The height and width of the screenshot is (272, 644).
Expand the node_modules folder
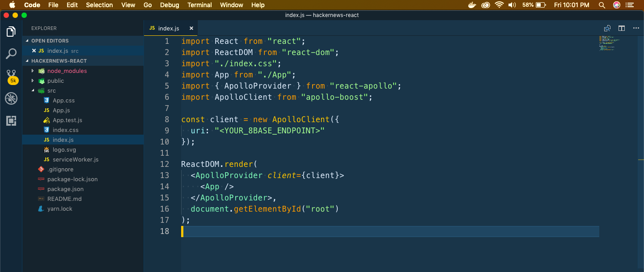coord(33,71)
